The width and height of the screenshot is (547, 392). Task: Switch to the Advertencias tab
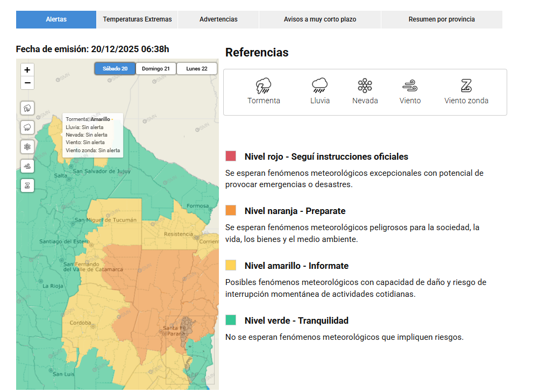tap(218, 19)
